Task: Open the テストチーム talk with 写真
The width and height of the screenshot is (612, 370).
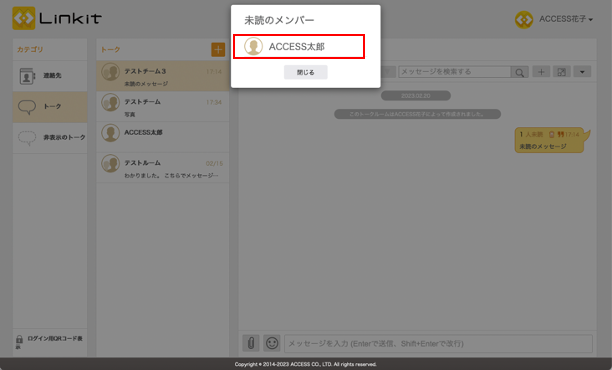Action: tap(162, 107)
